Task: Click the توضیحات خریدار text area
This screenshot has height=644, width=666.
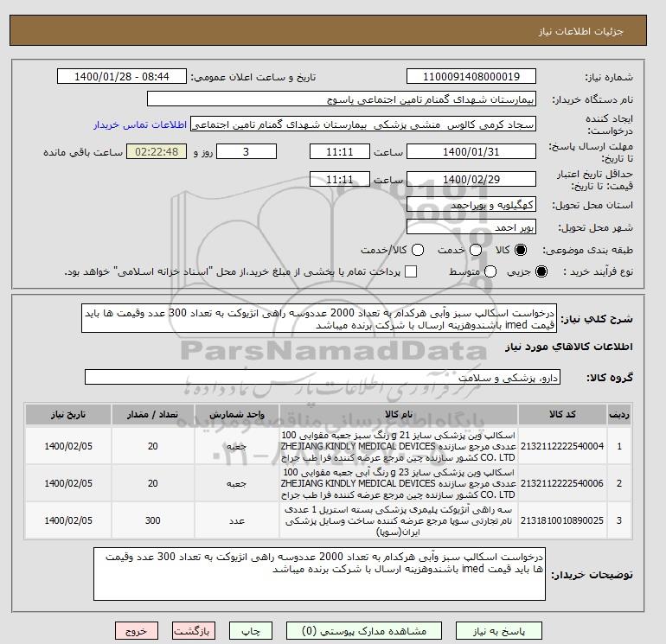Action: [319, 574]
